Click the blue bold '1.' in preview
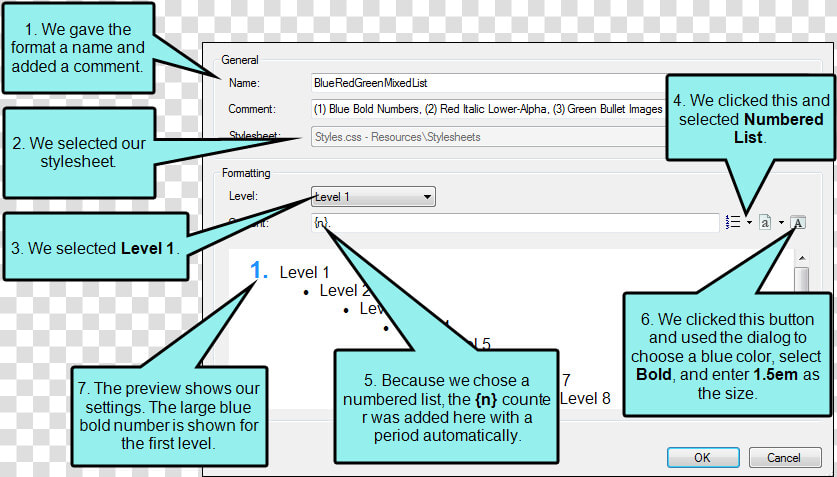The width and height of the screenshot is (837, 477). 259,270
